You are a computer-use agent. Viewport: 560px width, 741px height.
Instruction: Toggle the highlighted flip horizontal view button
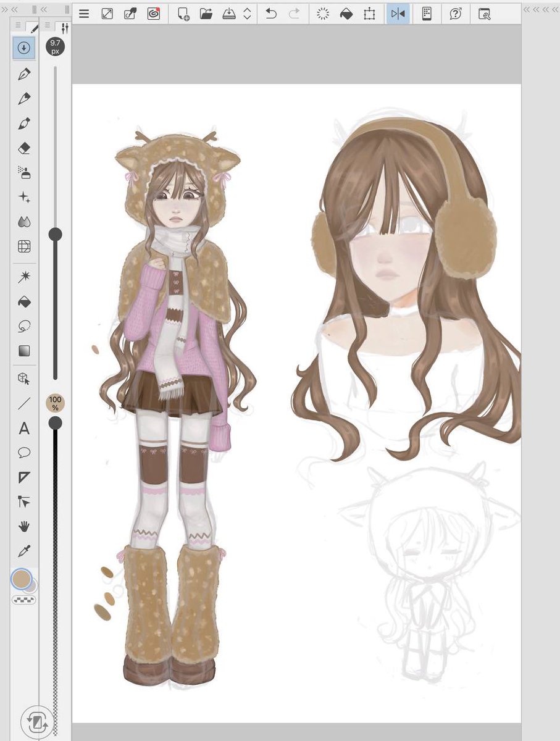click(398, 14)
